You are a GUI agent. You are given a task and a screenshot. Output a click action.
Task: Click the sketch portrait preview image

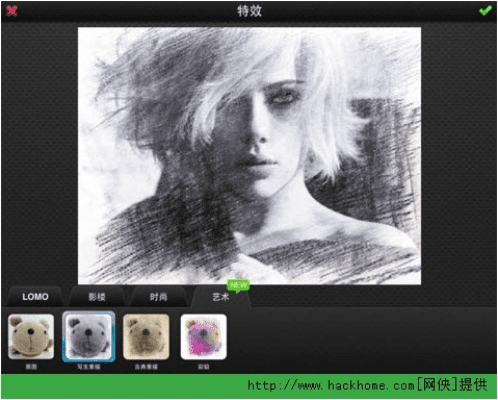pyautogui.click(x=249, y=156)
